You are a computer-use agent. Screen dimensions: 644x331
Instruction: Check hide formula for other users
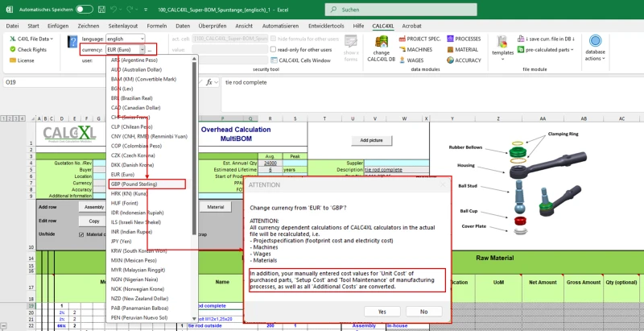(273, 39)
